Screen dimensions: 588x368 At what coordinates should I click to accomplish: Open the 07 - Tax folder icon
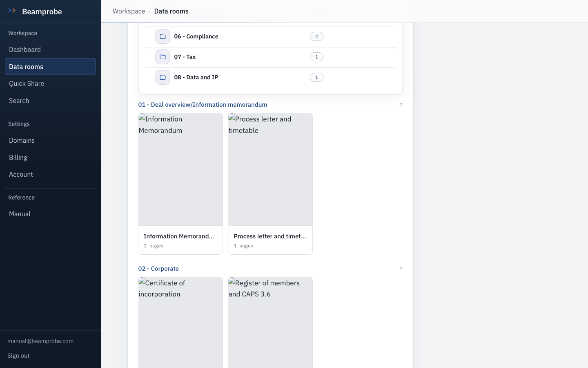click(163, 57)
